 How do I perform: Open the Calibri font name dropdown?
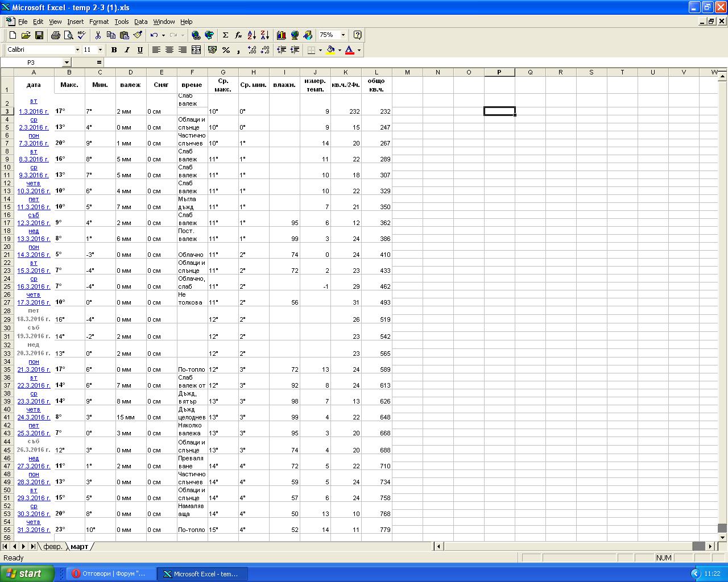coord(77,50)
